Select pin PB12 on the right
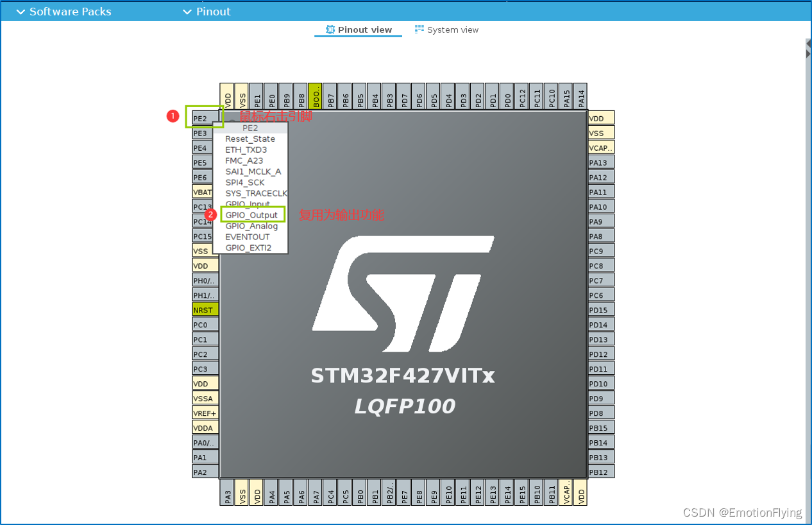 coord(600,472)
